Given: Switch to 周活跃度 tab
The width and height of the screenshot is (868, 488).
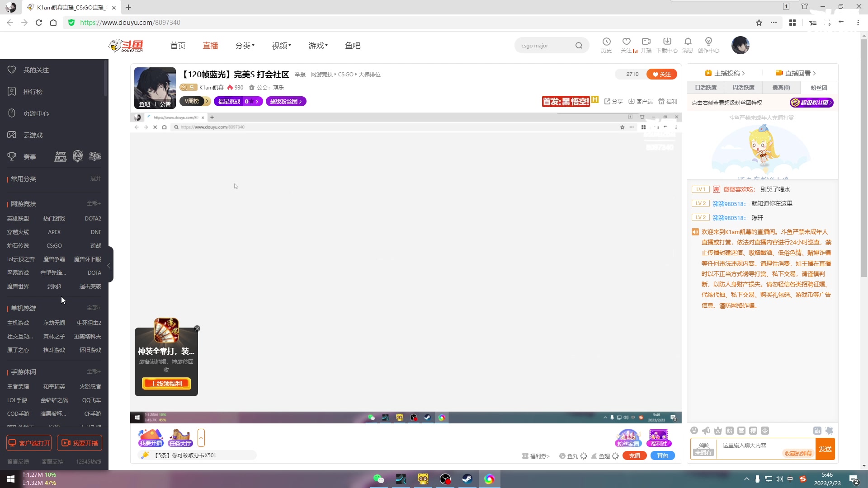Looking at the screenshot, I should pyautogui.click(x=743, y=88).
